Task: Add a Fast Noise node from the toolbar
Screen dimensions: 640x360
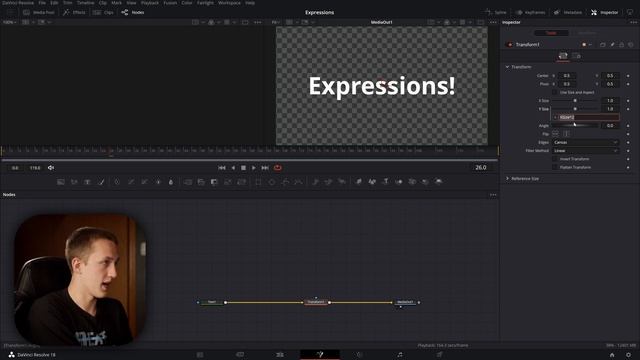Action: pyautogui.click(x=74, y=182)
